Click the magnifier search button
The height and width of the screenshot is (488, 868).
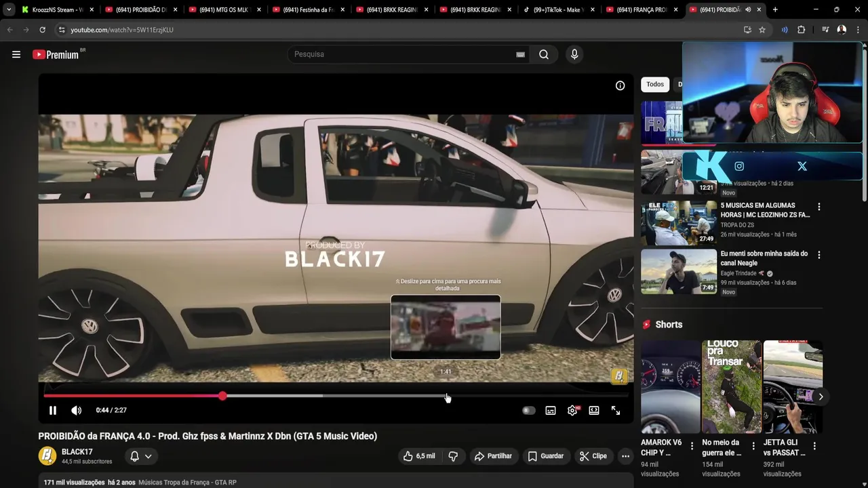(x=544, y=54)
